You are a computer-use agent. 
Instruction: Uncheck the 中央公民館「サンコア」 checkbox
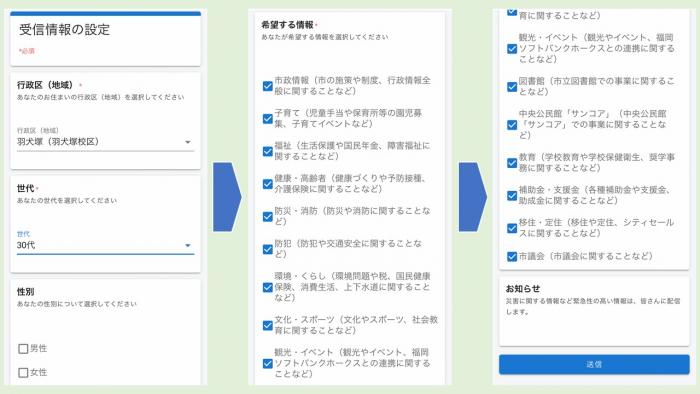(x=512, y=124)
